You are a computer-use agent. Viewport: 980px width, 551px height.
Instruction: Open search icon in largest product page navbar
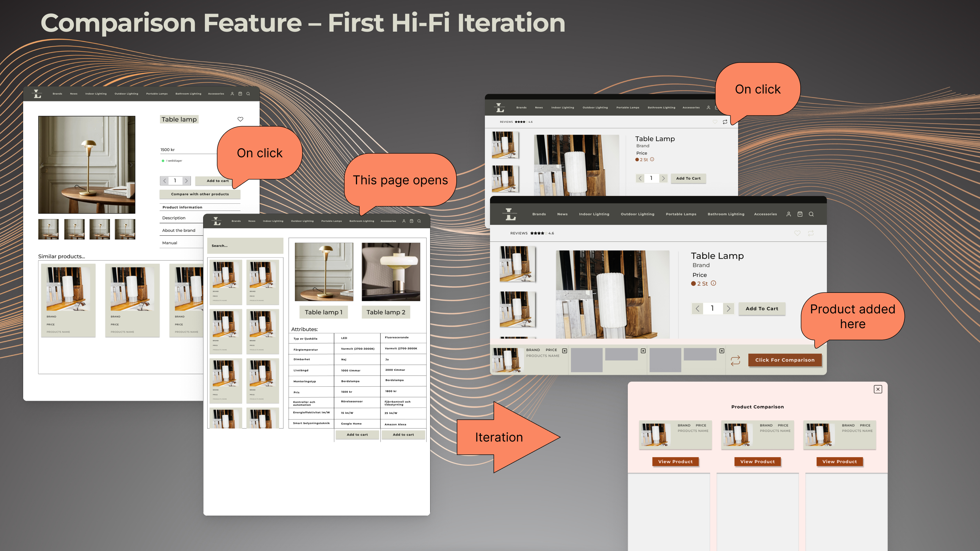point(811,214)
